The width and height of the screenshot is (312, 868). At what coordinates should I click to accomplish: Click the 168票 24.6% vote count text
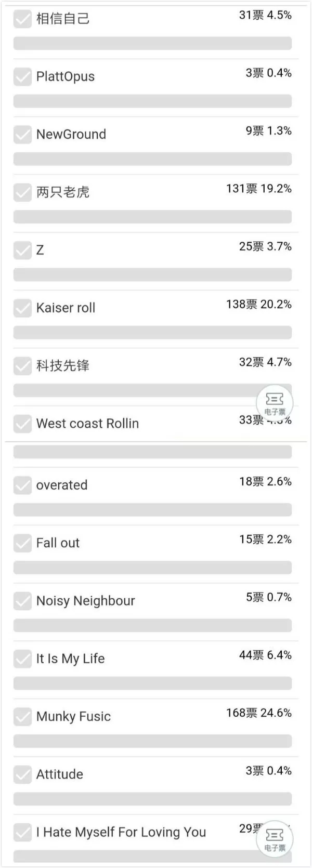tap(259, 713)
